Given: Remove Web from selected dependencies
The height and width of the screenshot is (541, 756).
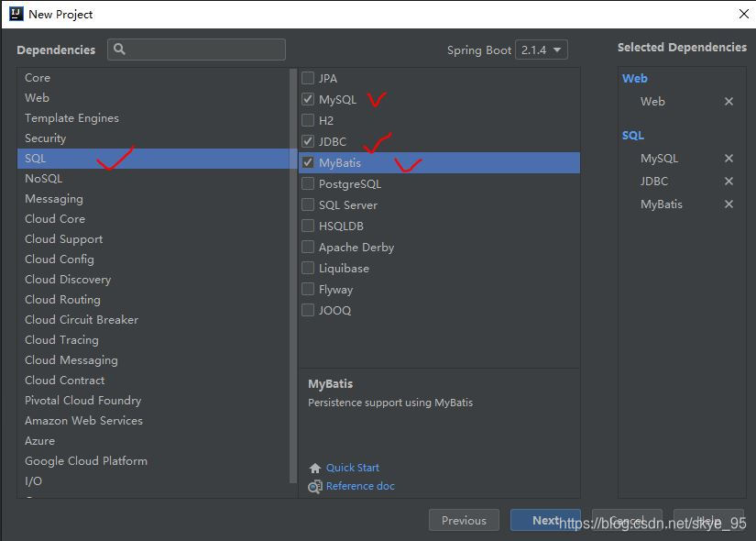Looking at the screenshot, I should point(729,102).
